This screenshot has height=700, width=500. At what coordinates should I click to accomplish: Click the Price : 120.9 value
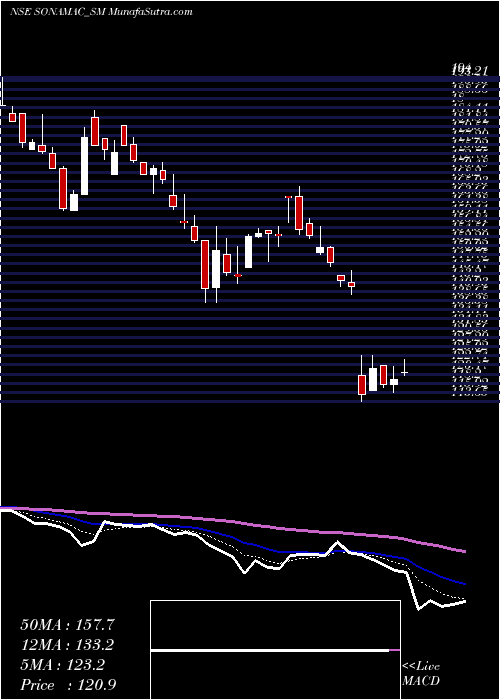[70, 685]
